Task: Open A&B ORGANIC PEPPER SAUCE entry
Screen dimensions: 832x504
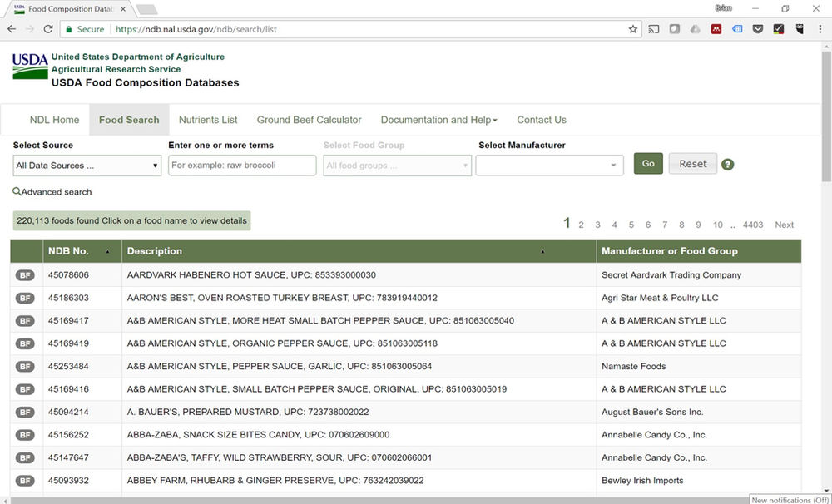Action: tap(282, 343)
